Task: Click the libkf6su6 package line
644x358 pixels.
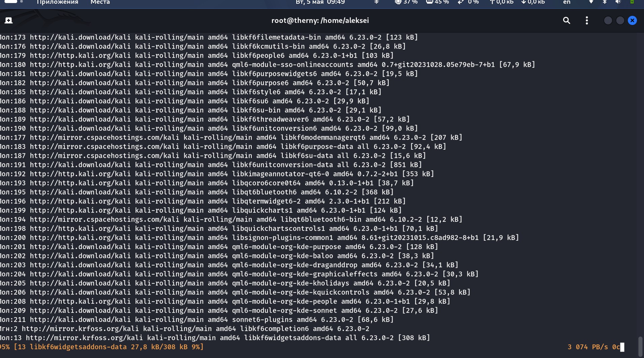Action: point(185,101)
